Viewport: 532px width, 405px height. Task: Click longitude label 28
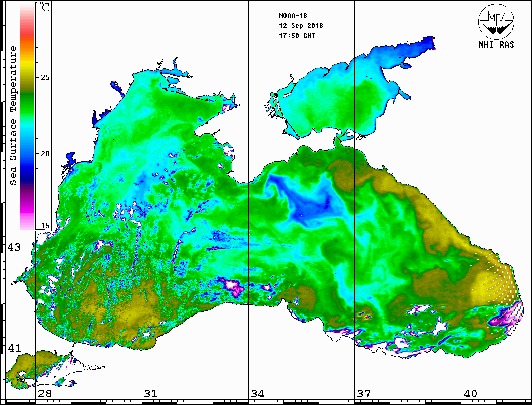[45, 393]
